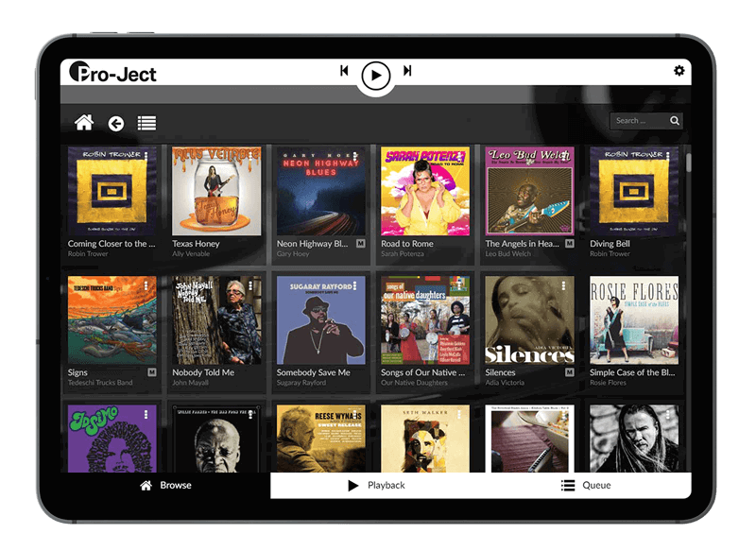This screenshot has width=756, height=551.
Task: Click artist name "Rosie Flores" under Simple Case
Action: click(608, 382)
